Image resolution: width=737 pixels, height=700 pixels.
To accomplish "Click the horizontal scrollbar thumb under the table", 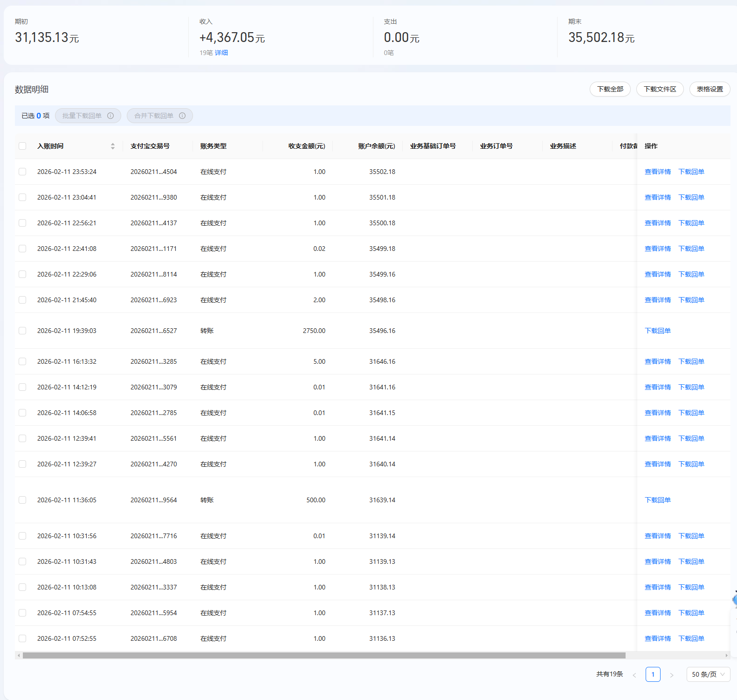I will [x=324, y=655].
